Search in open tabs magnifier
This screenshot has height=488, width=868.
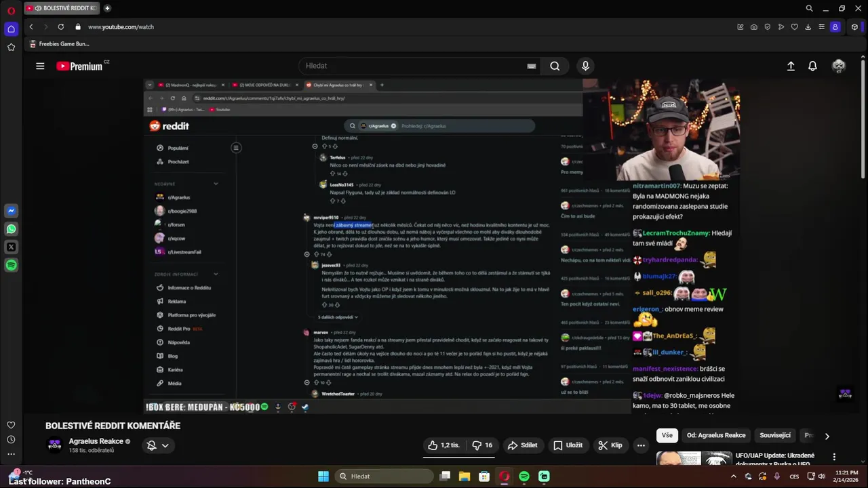[809, 8]
